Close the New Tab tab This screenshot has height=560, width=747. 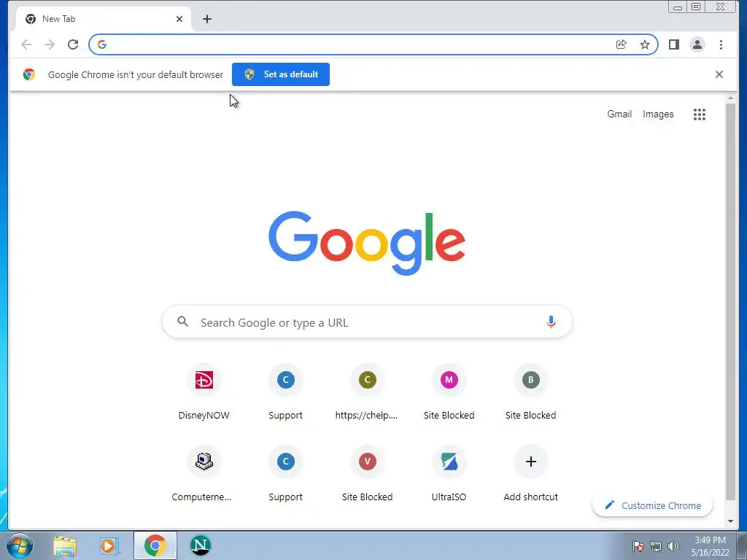(179, 19)
